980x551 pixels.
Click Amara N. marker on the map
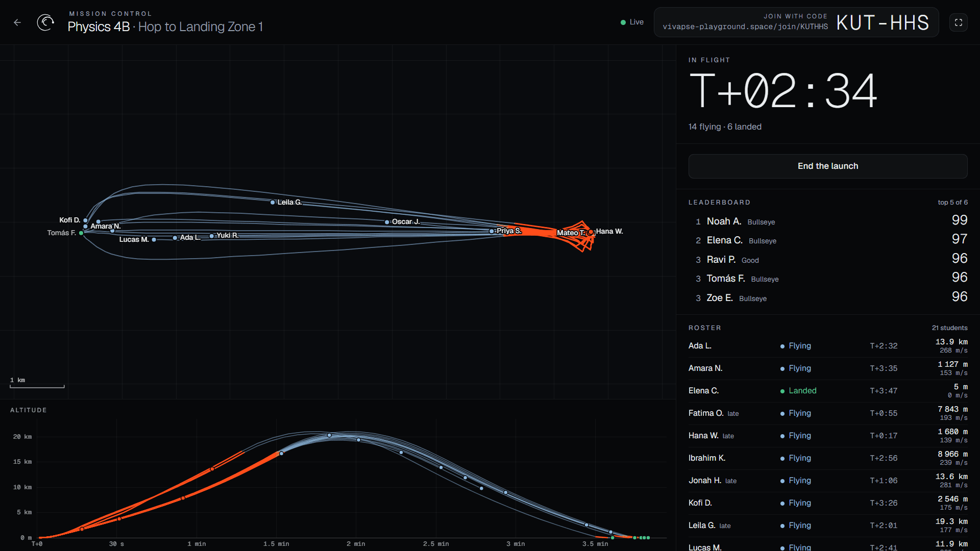[85, 227]
